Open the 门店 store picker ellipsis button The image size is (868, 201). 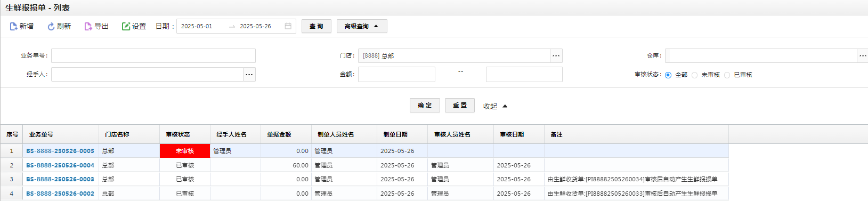[556, 56]
